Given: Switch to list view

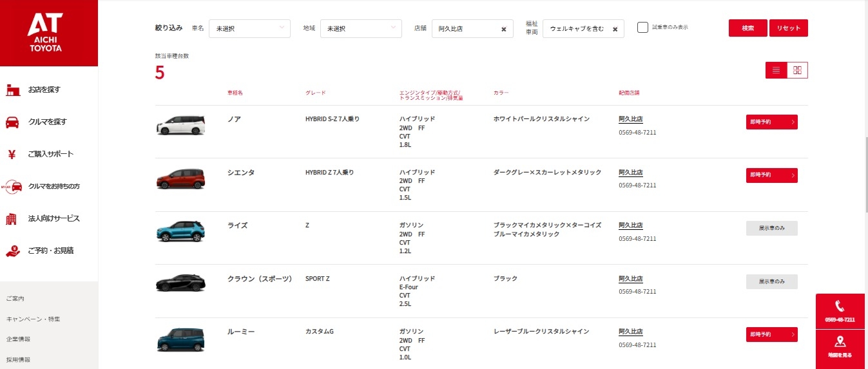Looking at the screenshot, I should 776,70.
